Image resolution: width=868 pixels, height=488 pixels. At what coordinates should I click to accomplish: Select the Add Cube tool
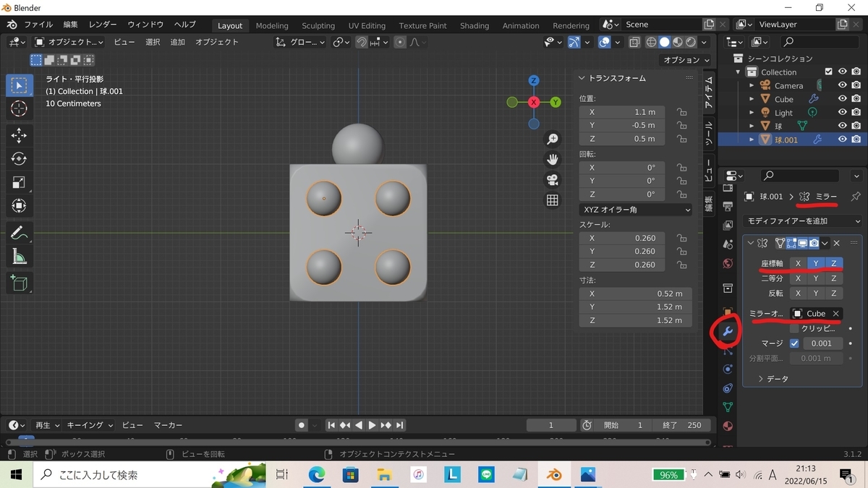coord(20,283)
